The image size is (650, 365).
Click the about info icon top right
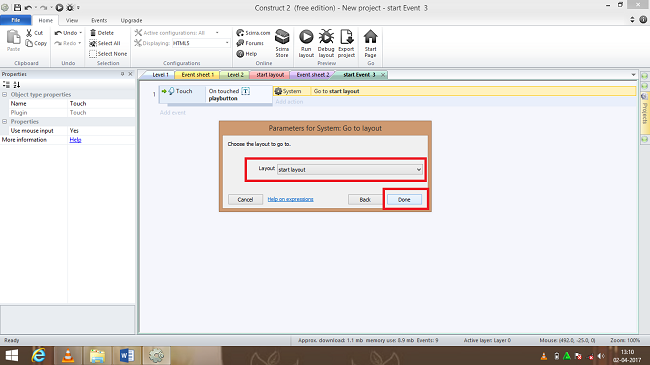[x=643, y=19]
